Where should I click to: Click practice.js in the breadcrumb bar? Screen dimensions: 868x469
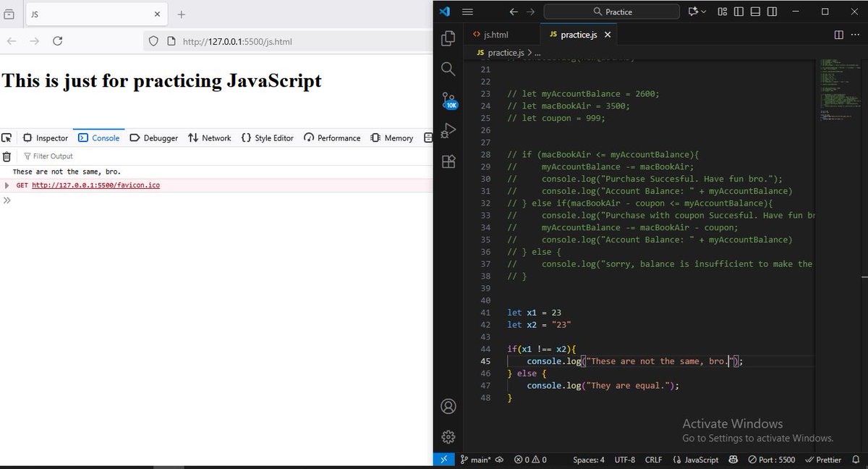tap(505, 53)
